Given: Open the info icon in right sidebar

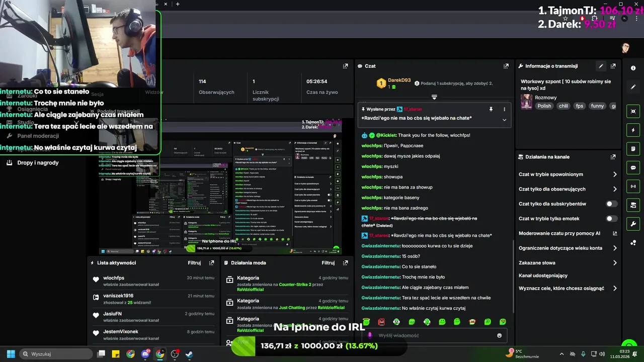Looking at the screenshot, I should click(x=633, y=68).
